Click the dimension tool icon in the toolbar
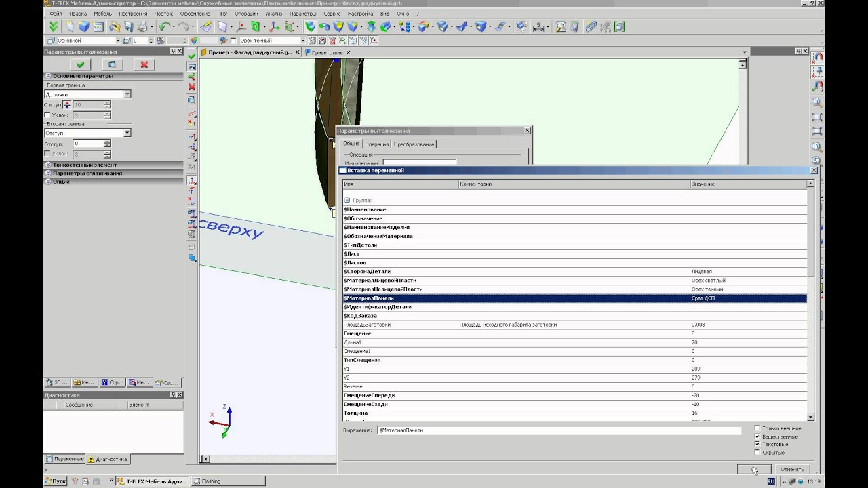The image size is (868, 488). [x=539, y=27]
